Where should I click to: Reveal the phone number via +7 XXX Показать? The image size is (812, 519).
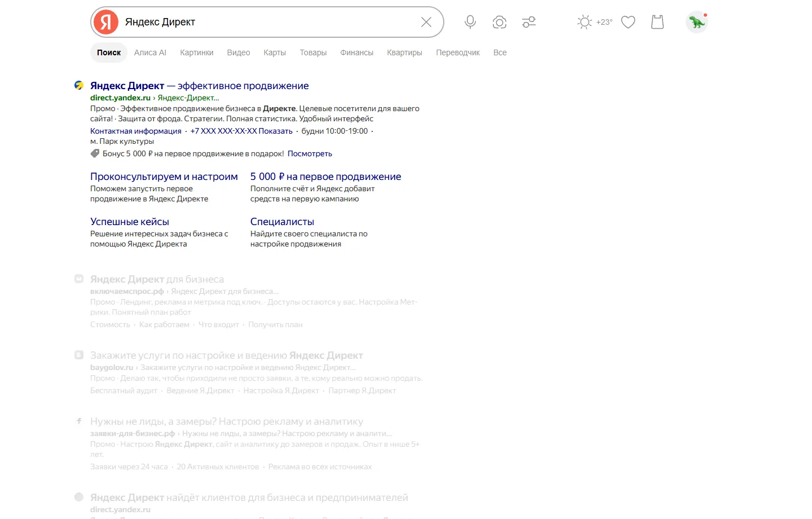(x=241, y=131)
